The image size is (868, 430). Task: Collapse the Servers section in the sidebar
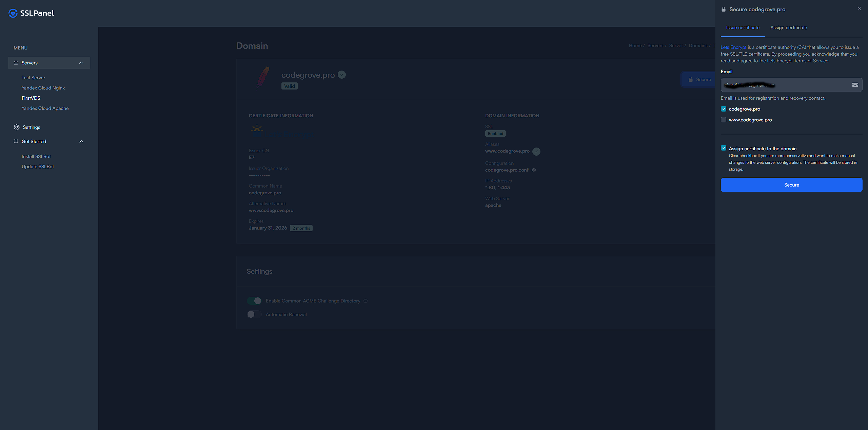pyautogui.click(x=81, y=63)
